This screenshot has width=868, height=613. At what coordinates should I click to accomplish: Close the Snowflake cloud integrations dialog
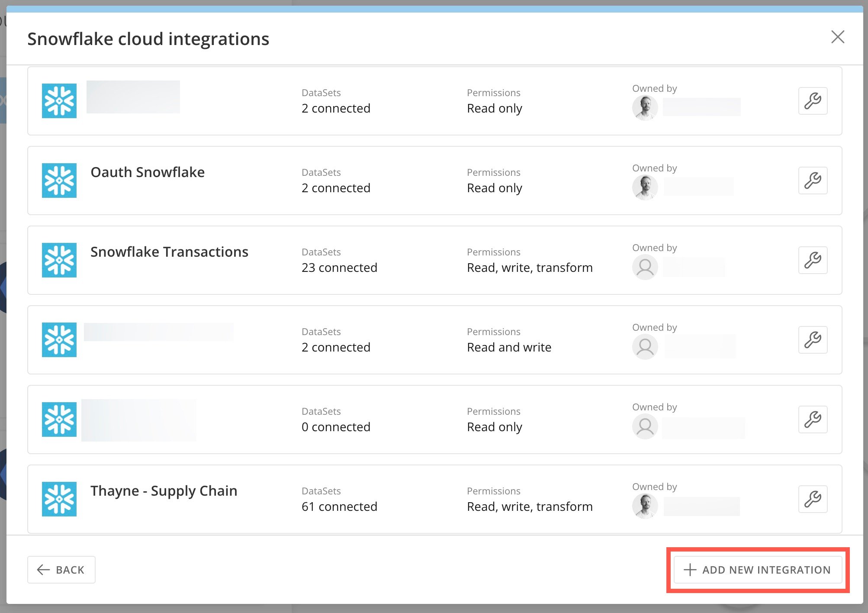pyautogui.click(x=838, y=37)
